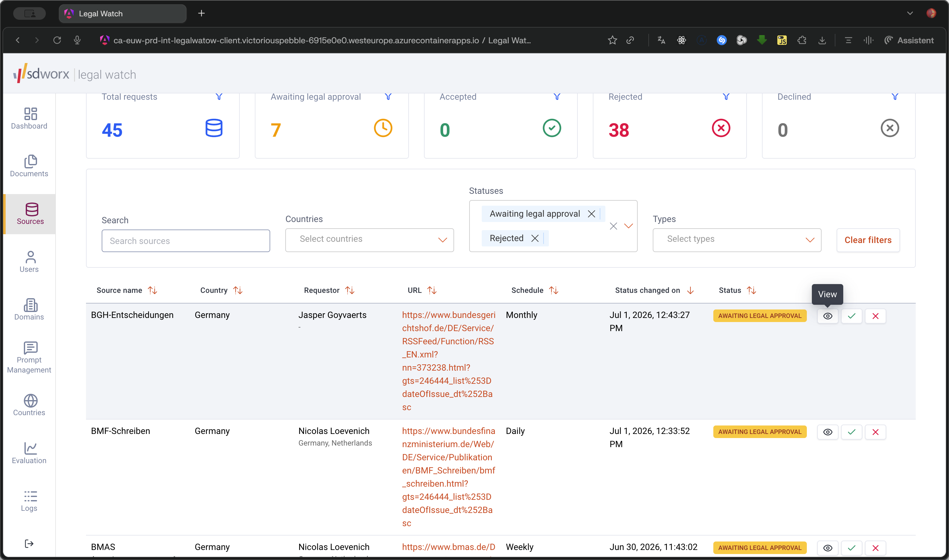Approve the BMF-Schreiben source request
The image size is (949, 560).
[x=852, y=432]
